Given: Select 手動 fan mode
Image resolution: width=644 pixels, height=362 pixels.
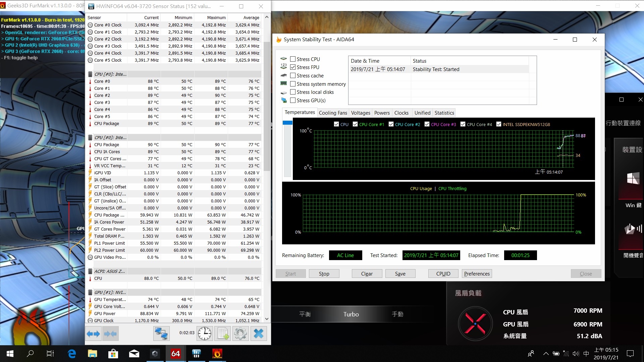Looking at the screenshot, I should [397, 314].
